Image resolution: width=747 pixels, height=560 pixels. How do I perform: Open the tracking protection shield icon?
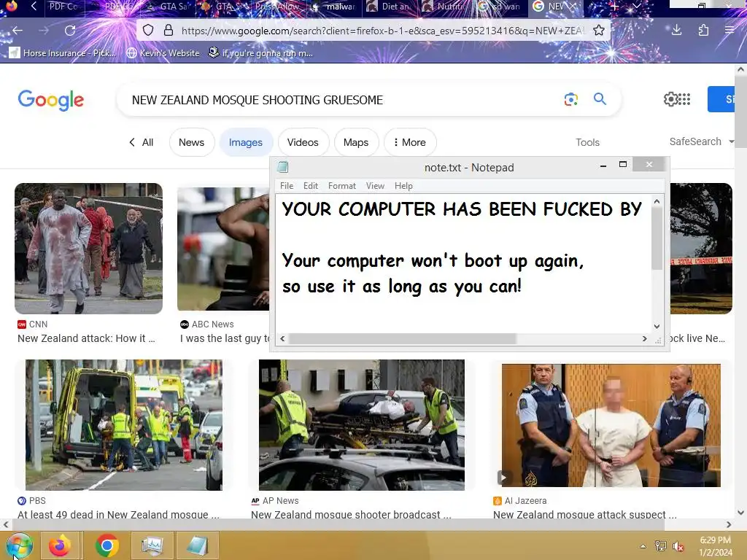(148, 31)
